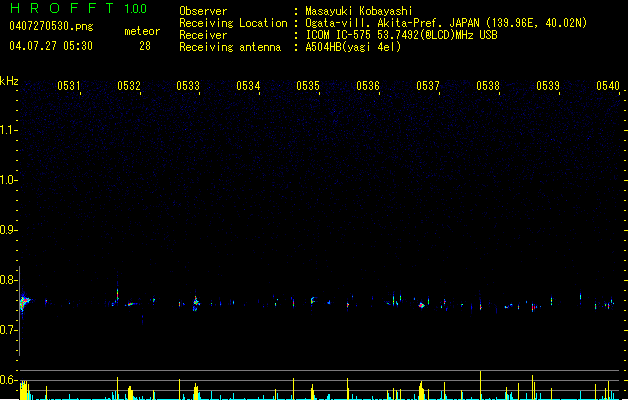
Task: Click the bright meteor echo at 0530 start
Action: (x=24, y=302)
